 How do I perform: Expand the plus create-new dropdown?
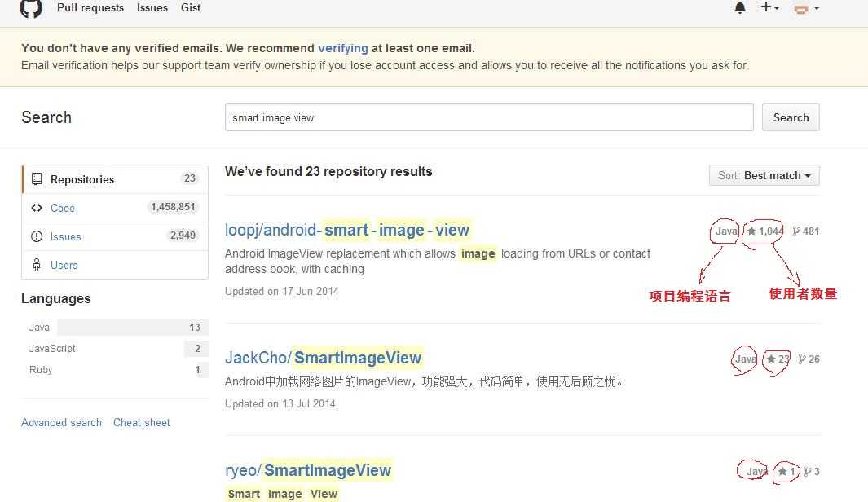[x=770, y=8]
